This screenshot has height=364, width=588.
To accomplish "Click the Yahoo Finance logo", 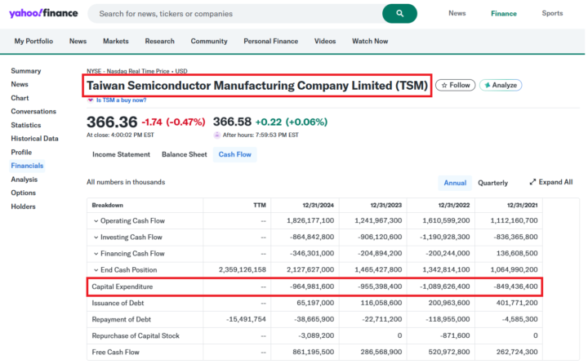I will (x=43, y=14).
